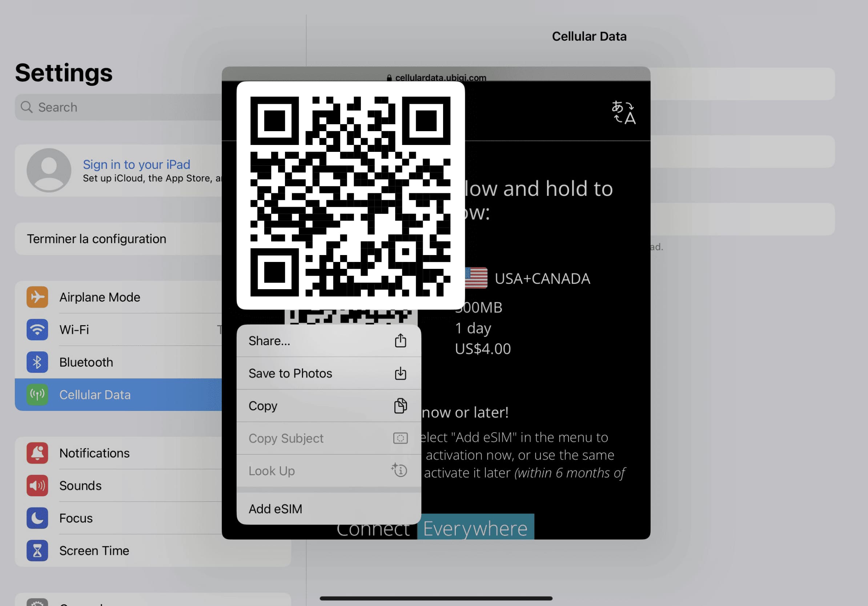
Task: Click the Everywhere teal banner
Action: pyautogui.click(x=475, y=527)
